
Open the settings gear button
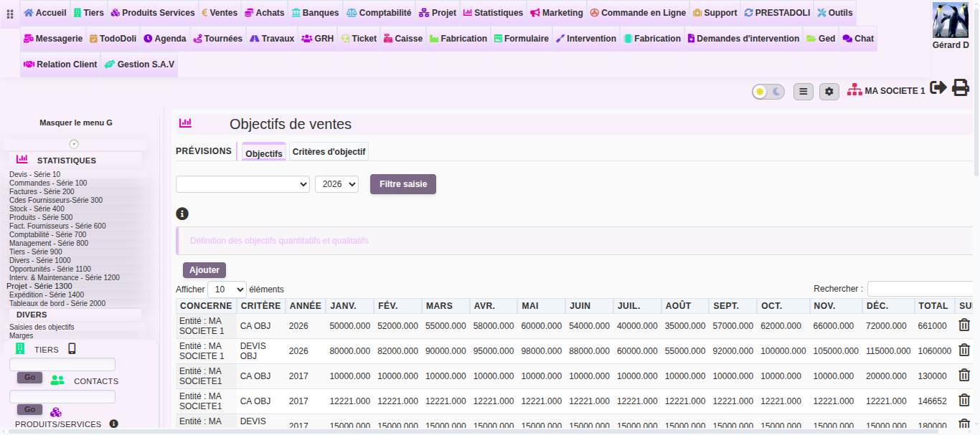coord(829,92)
